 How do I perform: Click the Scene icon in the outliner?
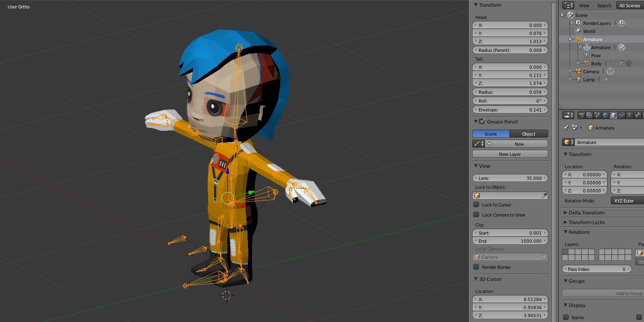tap(571, 15)
